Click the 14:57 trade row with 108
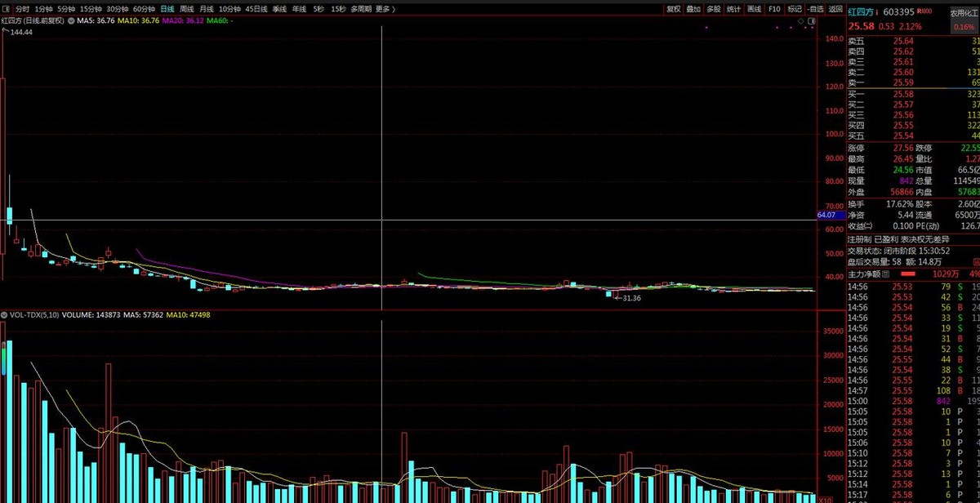The image size is (980, 503). (x=914, y=391)
